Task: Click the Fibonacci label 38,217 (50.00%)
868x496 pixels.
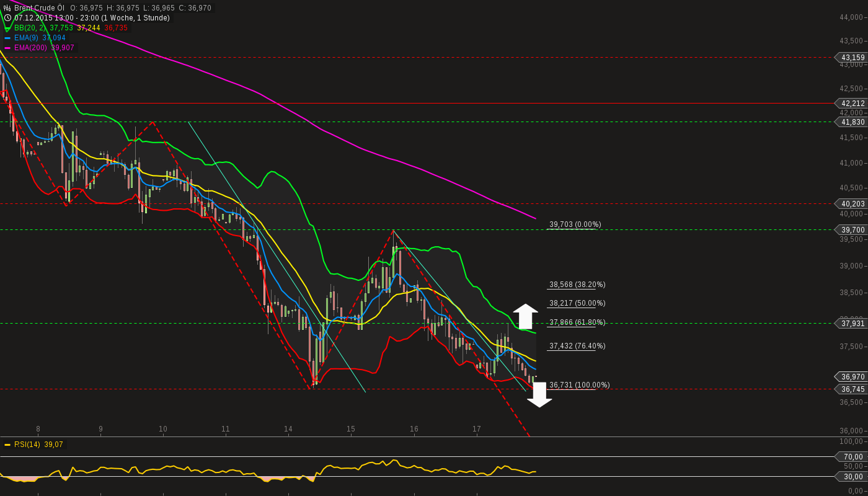Action: click(577, 303)
